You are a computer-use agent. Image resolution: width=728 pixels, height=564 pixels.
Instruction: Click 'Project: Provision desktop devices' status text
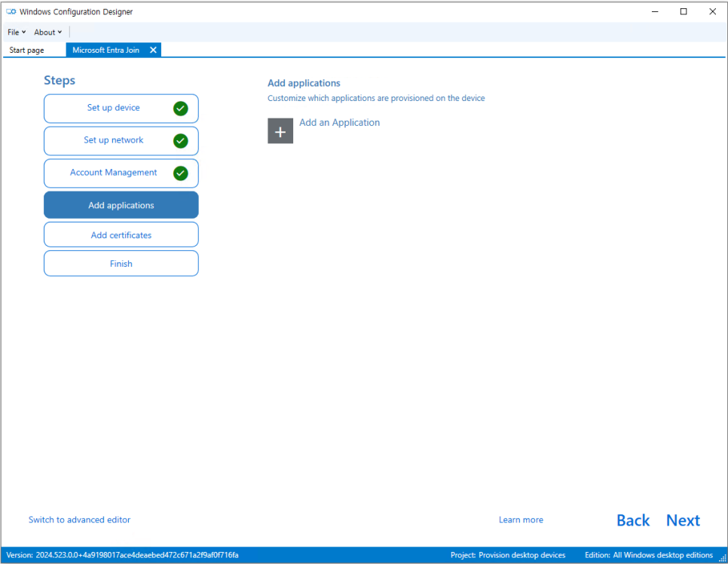(x=508, y=555)
